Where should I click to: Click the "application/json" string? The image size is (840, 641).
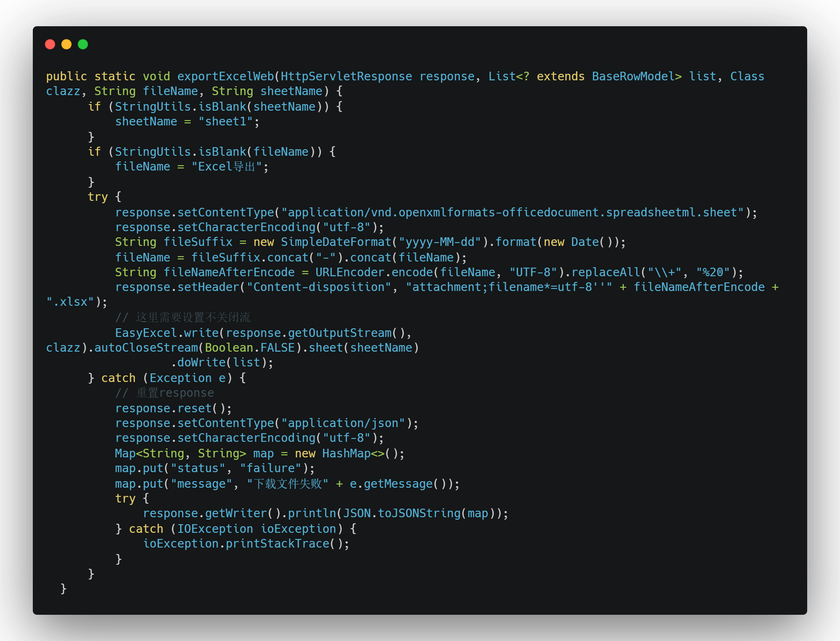[x=343, y=423]
